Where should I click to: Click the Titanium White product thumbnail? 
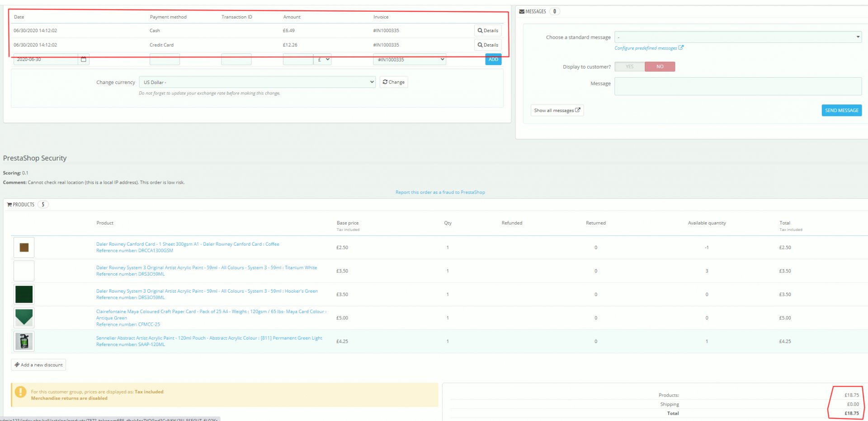pyautogui.click(x=24, y=271)
